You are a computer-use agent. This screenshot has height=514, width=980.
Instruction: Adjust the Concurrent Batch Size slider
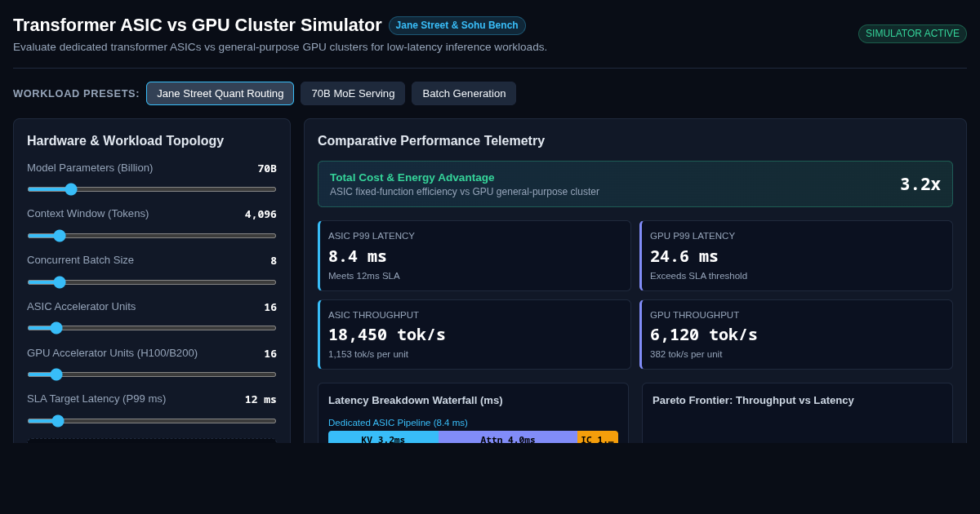click(152, 282)
